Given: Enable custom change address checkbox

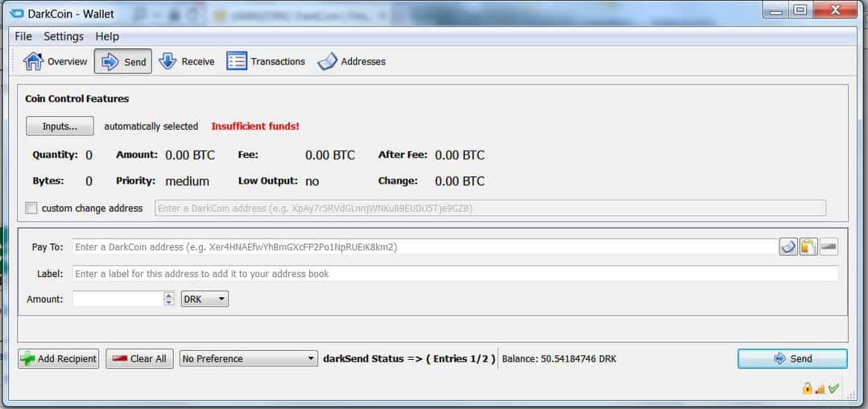Looking at the screenshot, I should 31,208.
